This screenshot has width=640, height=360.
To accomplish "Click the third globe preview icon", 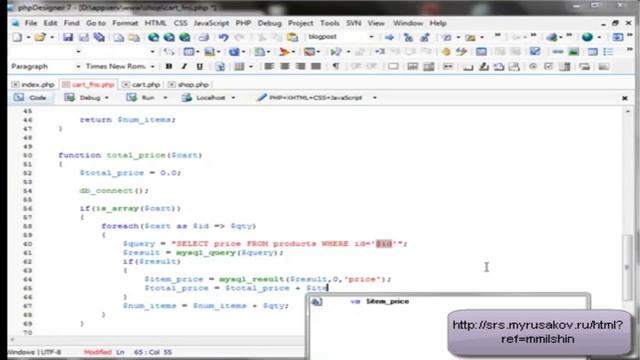I will [x=185, y=37].
